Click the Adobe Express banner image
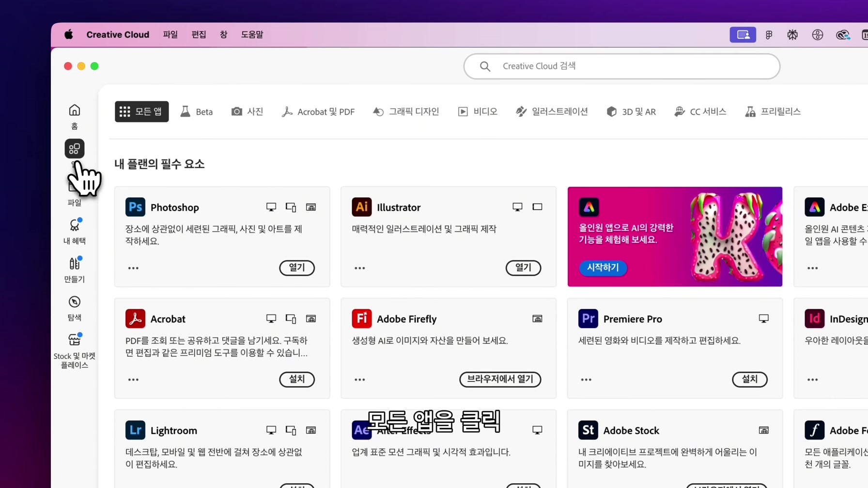 [x=674, y=236]
